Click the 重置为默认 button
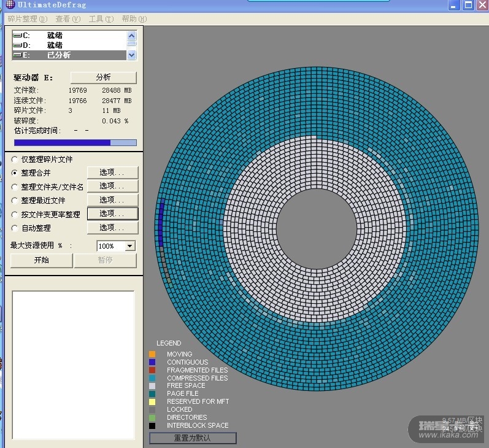 coord(193,438)
